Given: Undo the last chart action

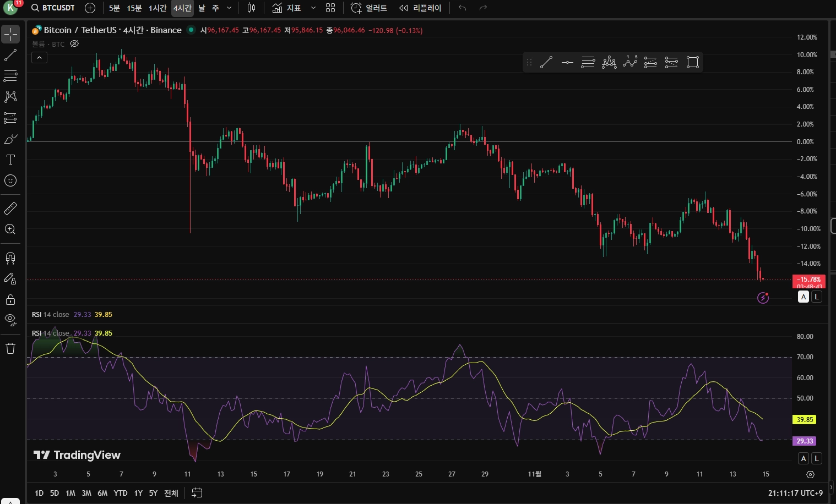Looking at the screenshot, I should pos(462,8).
